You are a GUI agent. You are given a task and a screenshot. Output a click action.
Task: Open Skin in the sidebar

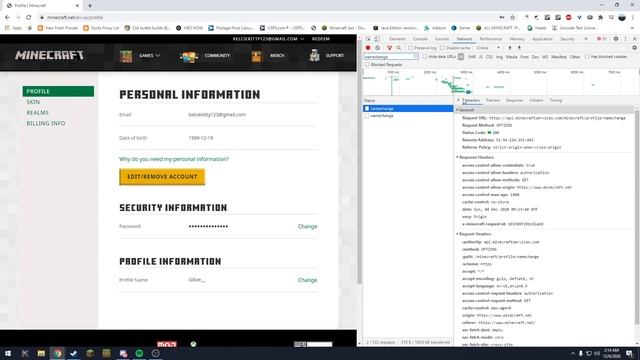pos(33,102)
